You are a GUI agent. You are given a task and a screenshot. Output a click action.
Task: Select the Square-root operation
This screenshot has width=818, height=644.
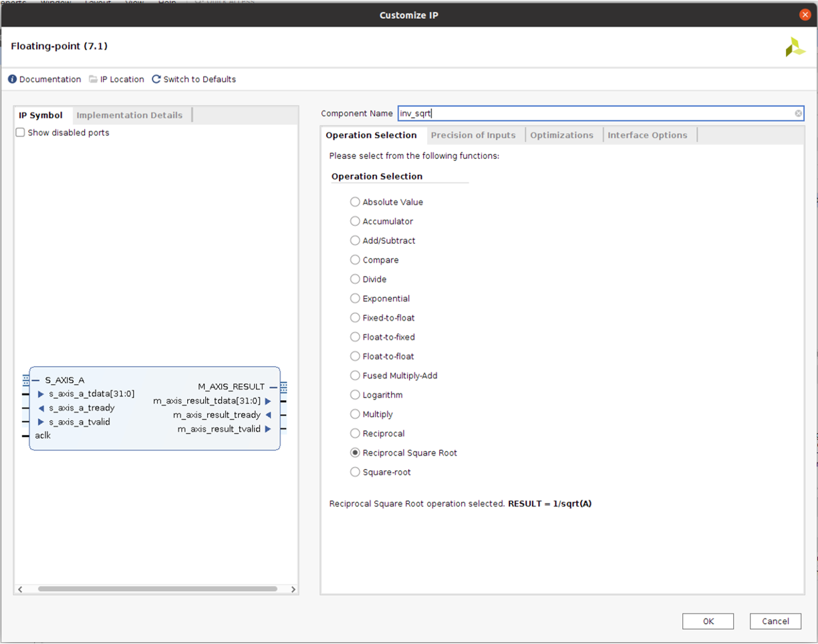pyautogui.click(x=355, y=472)
